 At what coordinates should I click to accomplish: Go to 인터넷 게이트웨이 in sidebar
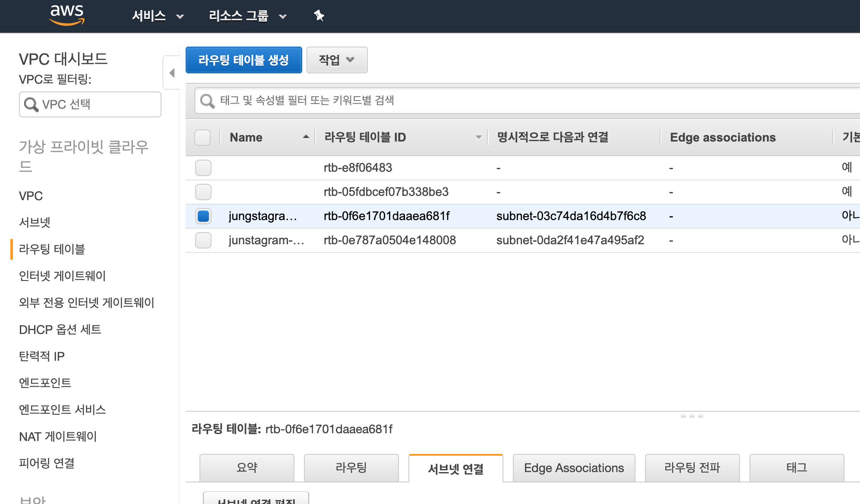pos(62,276)
